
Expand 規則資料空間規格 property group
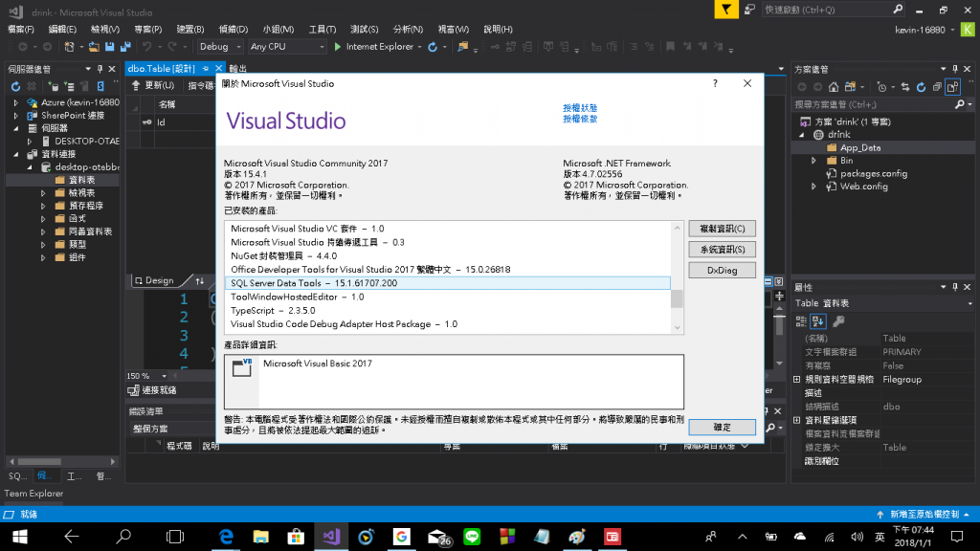[x=797, y=379]
